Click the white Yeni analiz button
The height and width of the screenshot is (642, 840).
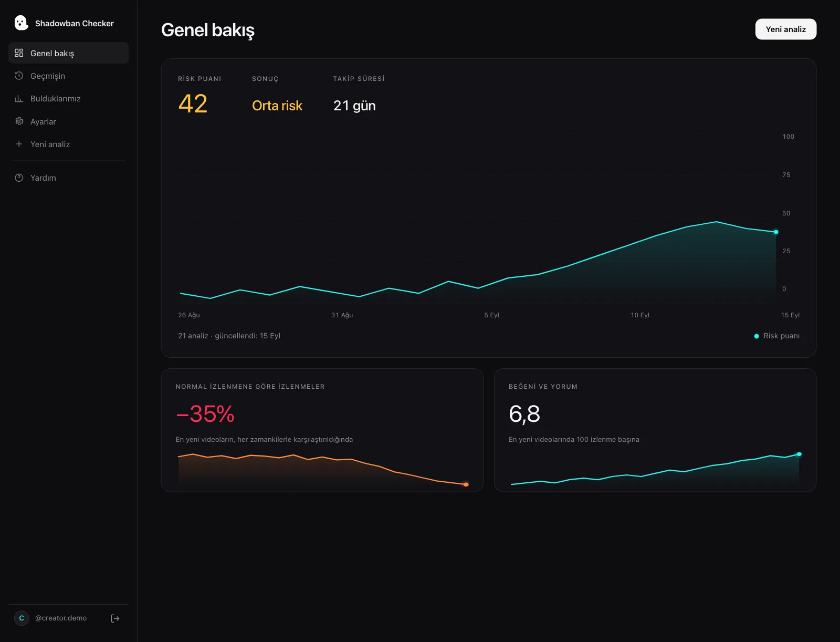click(x=785, y=29)
